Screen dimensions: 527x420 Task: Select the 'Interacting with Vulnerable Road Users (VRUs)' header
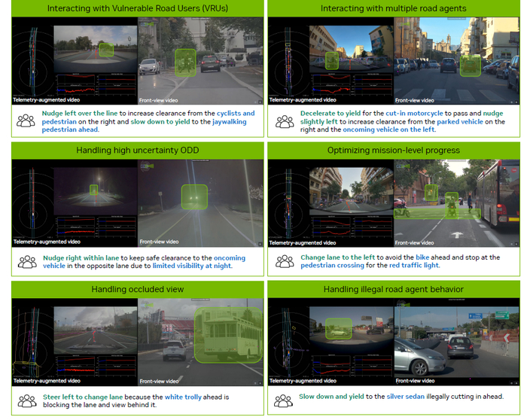coord(137,8)
